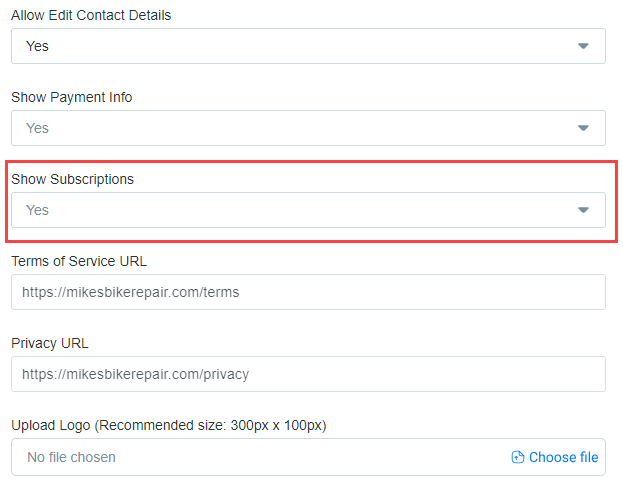Click the Terms of Service URL label
The width and height of the screenshot is (623, 487).
click(79, 261)
